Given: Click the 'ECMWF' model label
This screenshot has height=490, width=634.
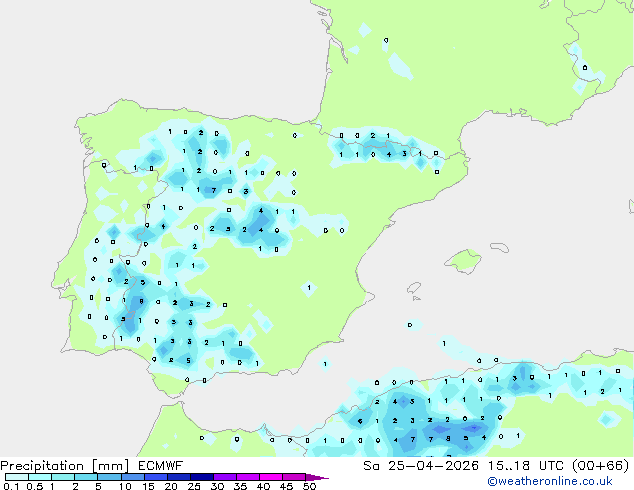Looking at the screenshot, I should (x=161, y=466).
